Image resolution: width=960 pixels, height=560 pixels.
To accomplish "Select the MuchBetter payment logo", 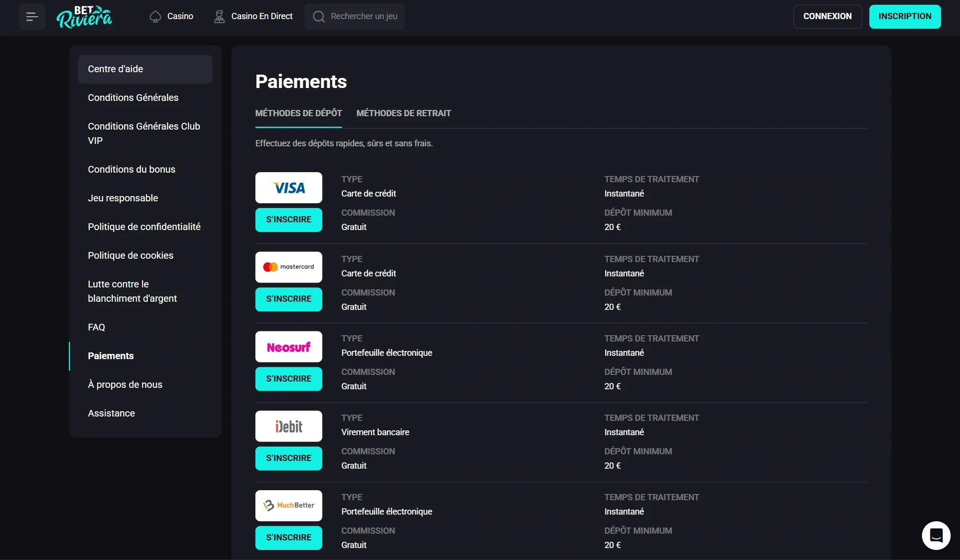I will [x=288, y=505].
